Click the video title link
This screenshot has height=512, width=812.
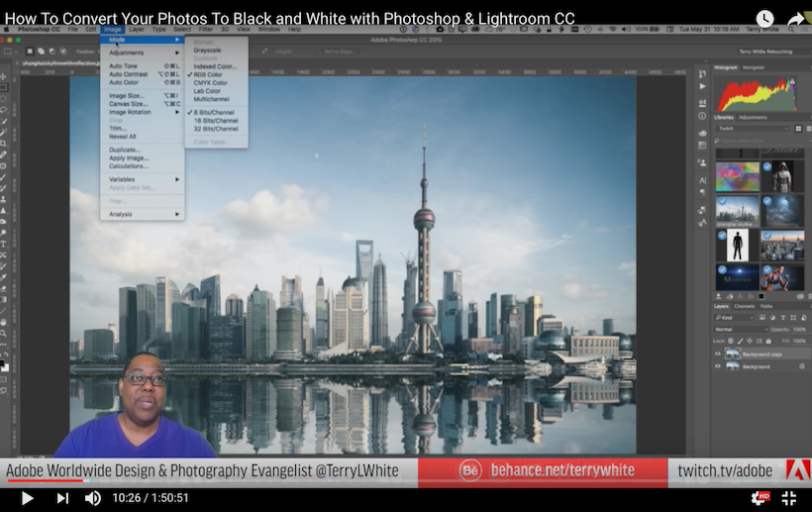pos(289,19)
